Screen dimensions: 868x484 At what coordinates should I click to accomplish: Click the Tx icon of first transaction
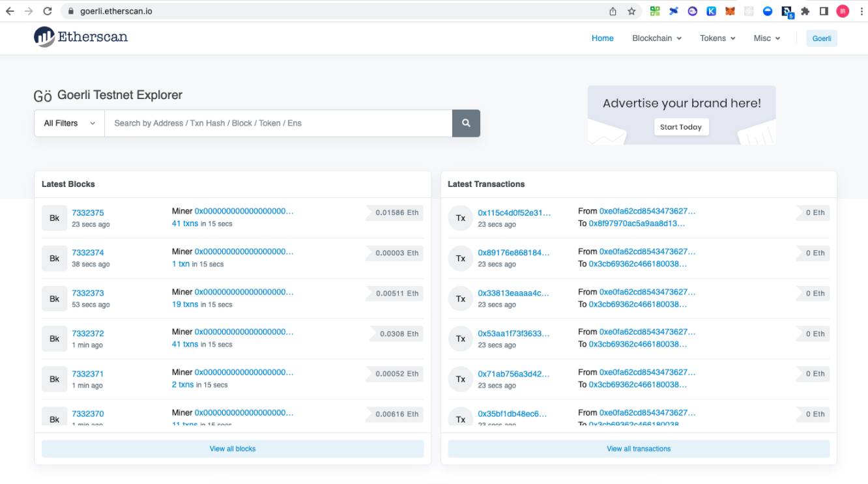click(x=460, y=218)
